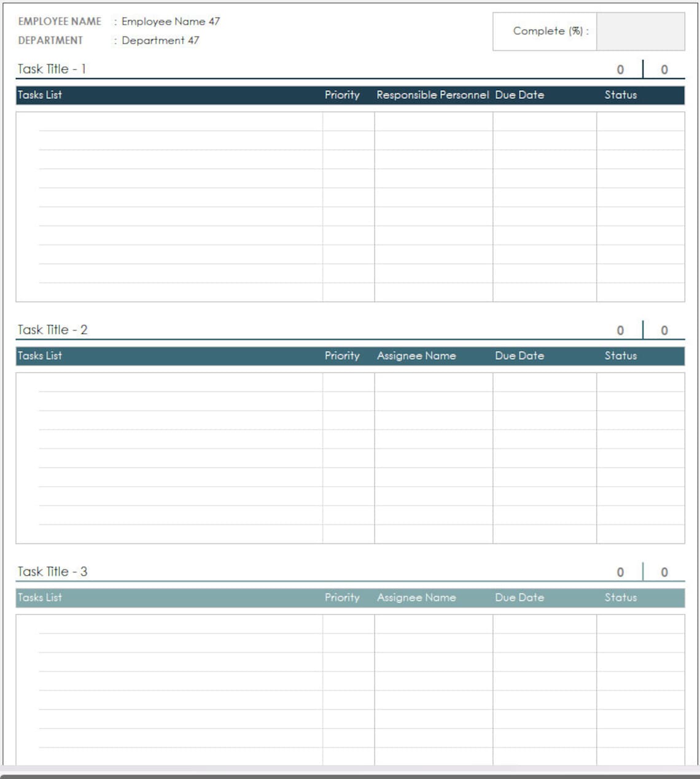Click first counter 0 beside Task Title 3
This screenshot has width=700, height=779.
tap(620, 573)
